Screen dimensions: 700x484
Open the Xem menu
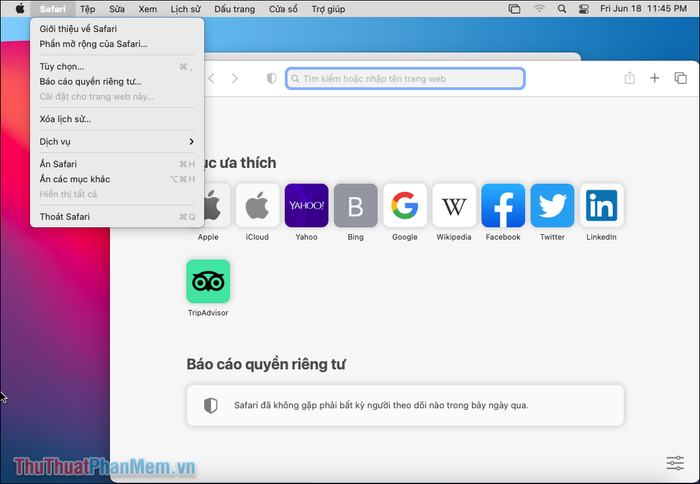[147, 9]
